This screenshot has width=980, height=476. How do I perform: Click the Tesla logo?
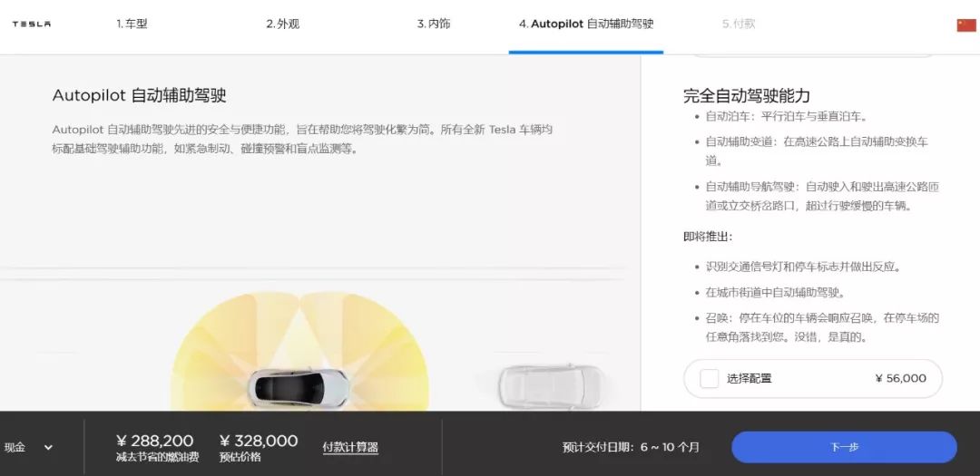(31, 24)
